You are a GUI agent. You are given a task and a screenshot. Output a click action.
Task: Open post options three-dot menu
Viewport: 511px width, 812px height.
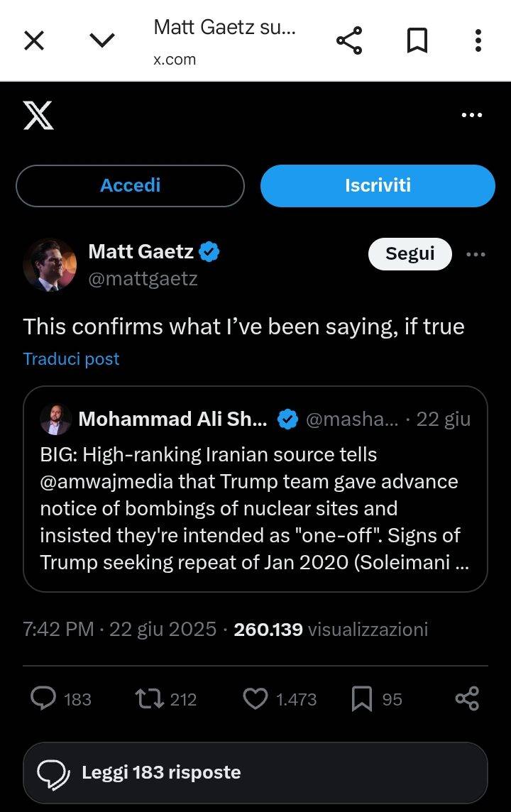[476, 254]
